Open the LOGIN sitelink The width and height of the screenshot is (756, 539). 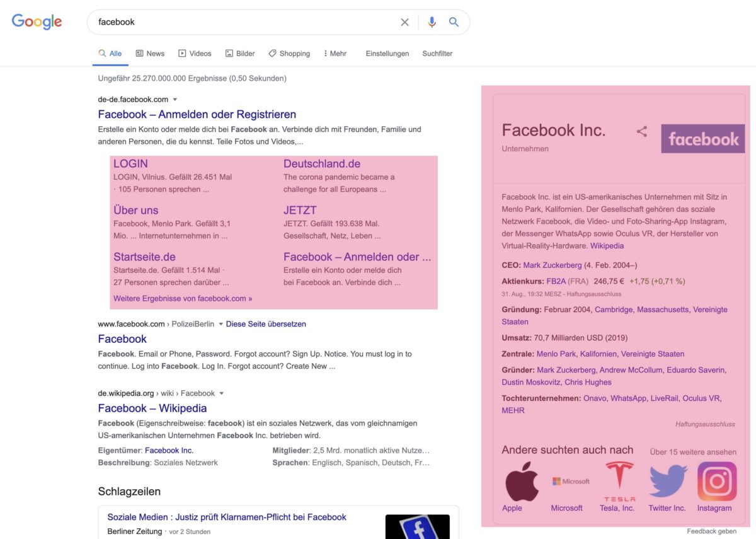pos(130,163)
